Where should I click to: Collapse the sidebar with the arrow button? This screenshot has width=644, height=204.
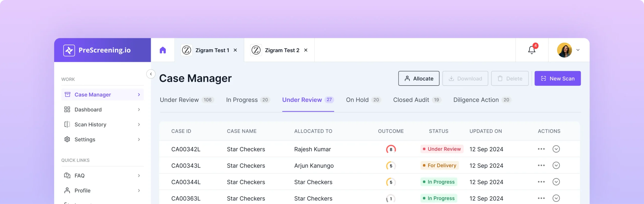coord(151,74)
